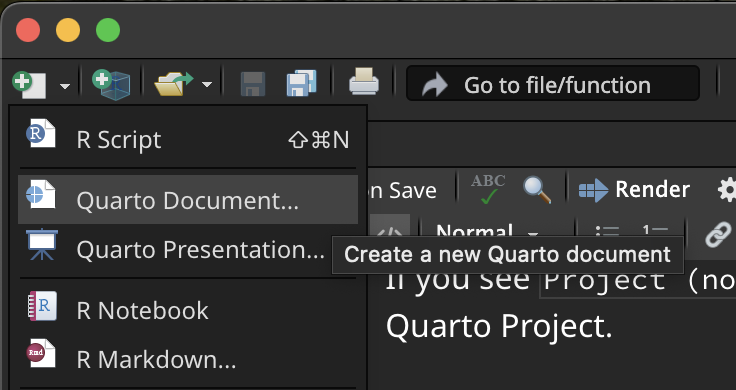Click the Go to file/function field
The height and width of the screenshot is (390, 736).
pyautogui.click(x=552, y=84)
